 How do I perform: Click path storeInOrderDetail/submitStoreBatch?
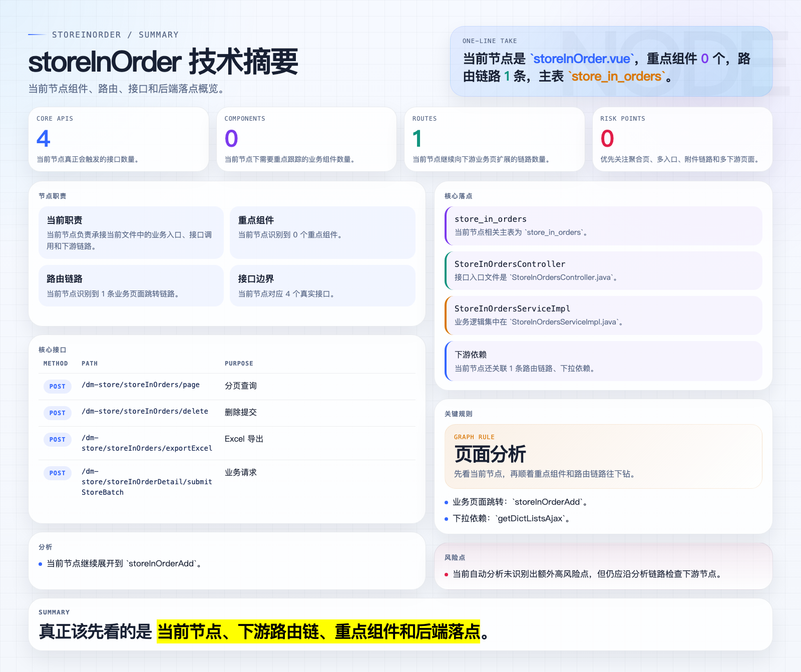pyautogui.click(x=147, y=482)
